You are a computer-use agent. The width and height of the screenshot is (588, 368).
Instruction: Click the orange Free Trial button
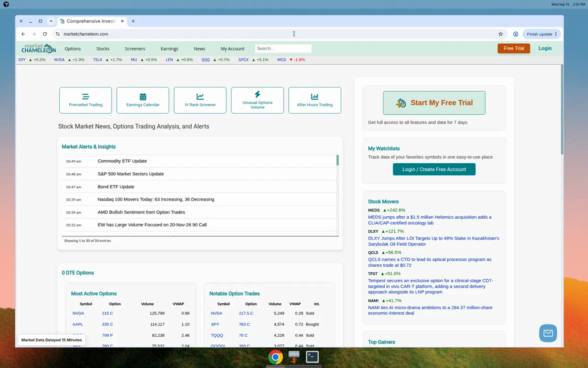tap(514, 48)
